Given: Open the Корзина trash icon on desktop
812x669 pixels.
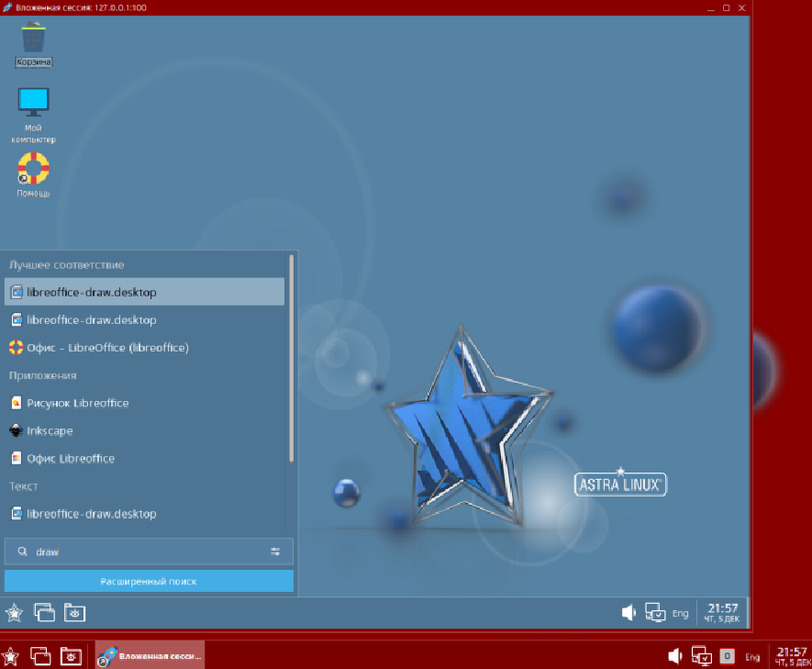Looking at the screenshot, I should click(x=34, y=45).
